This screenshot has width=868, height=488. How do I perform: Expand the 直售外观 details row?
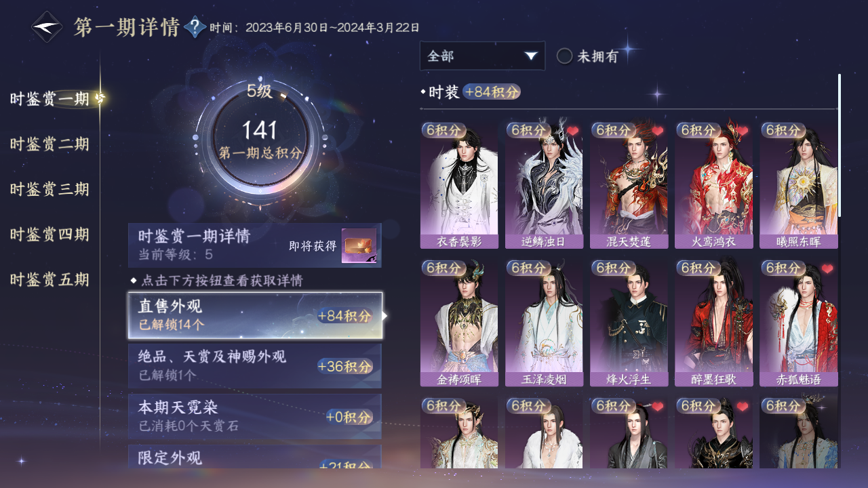click(255, 316)
